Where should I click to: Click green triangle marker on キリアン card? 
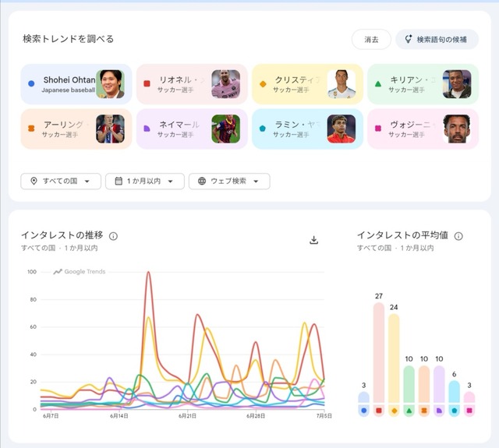tap(377, 84)
